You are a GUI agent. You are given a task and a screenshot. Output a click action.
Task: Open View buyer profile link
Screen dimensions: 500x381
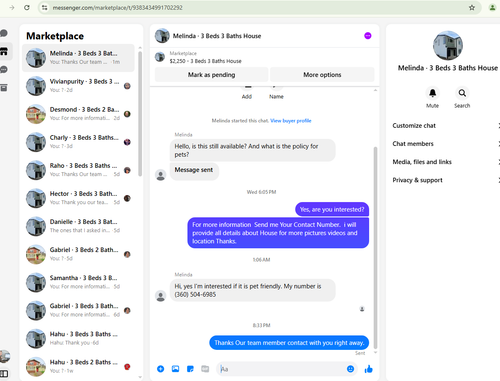click(x=291, y=121)
